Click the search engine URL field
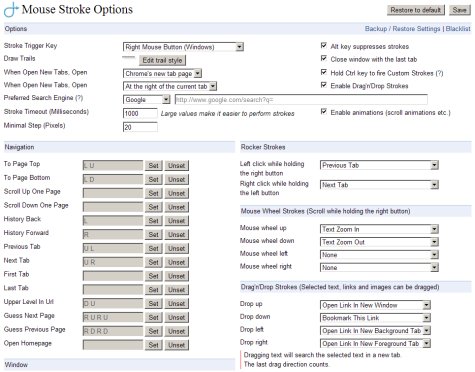Screen dimensions: 475x372 coord(301,100)
